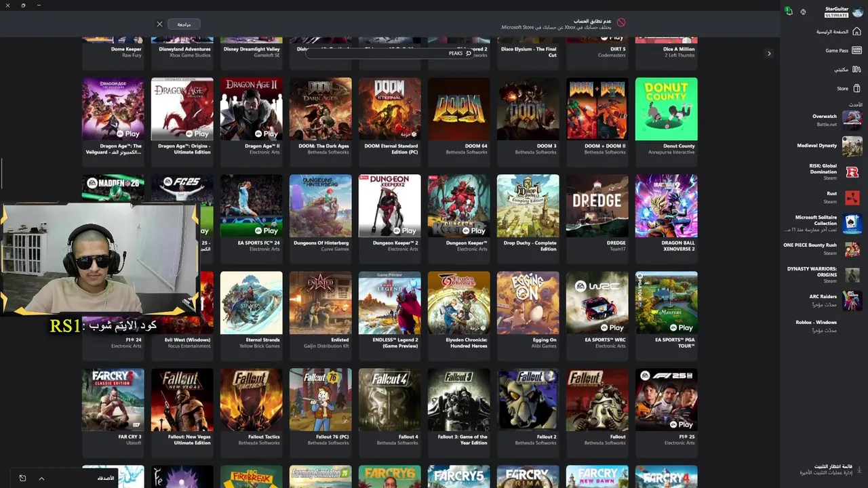Dismiss the account mismatch banner

[x=159, y=24]
